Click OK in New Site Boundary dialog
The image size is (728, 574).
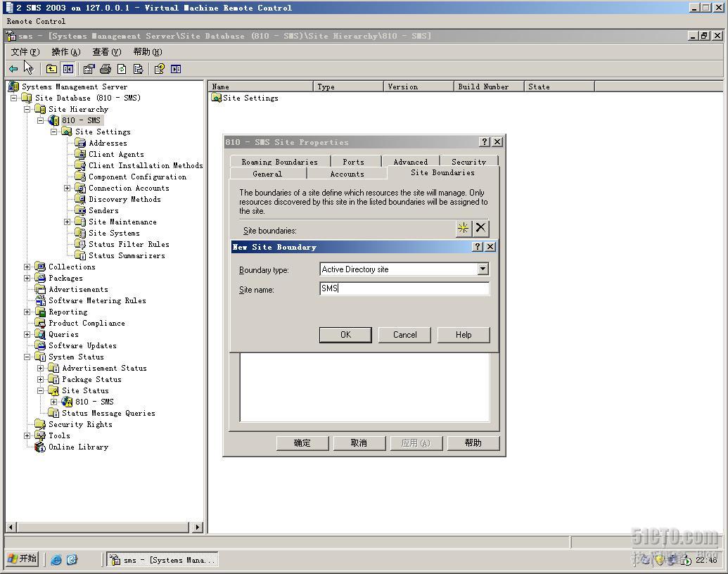click(x=345, y=335)
